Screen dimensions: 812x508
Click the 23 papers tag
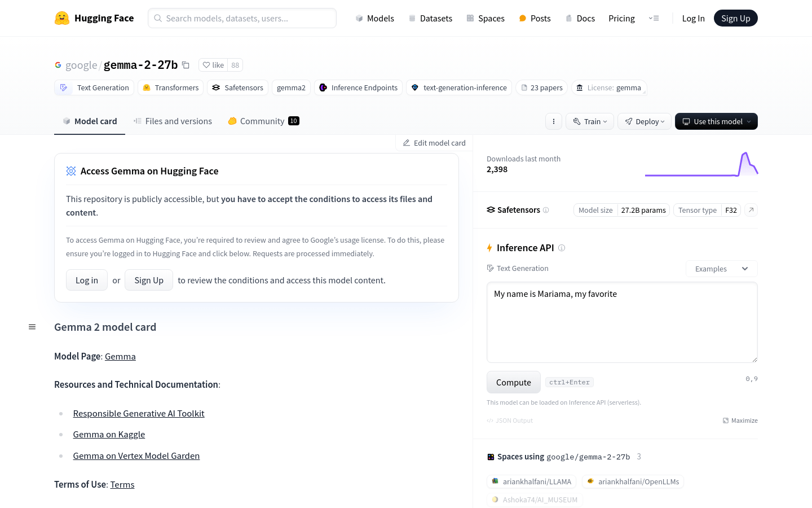(541, 87)
